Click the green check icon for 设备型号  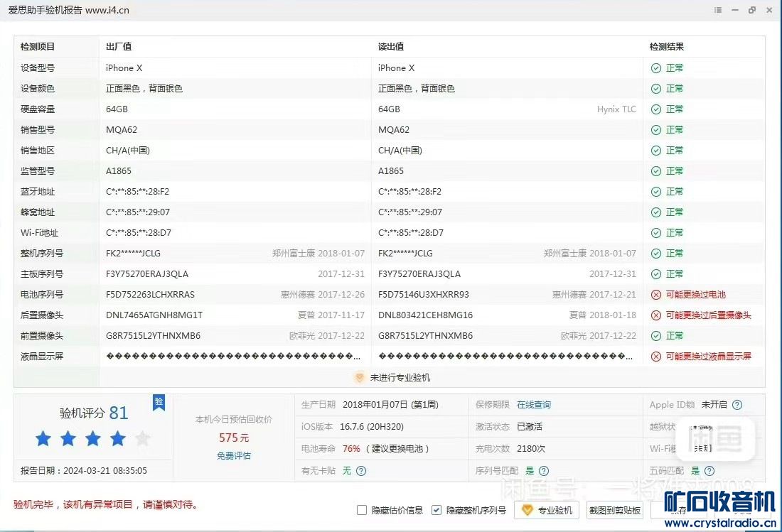(x=656, y=68)
